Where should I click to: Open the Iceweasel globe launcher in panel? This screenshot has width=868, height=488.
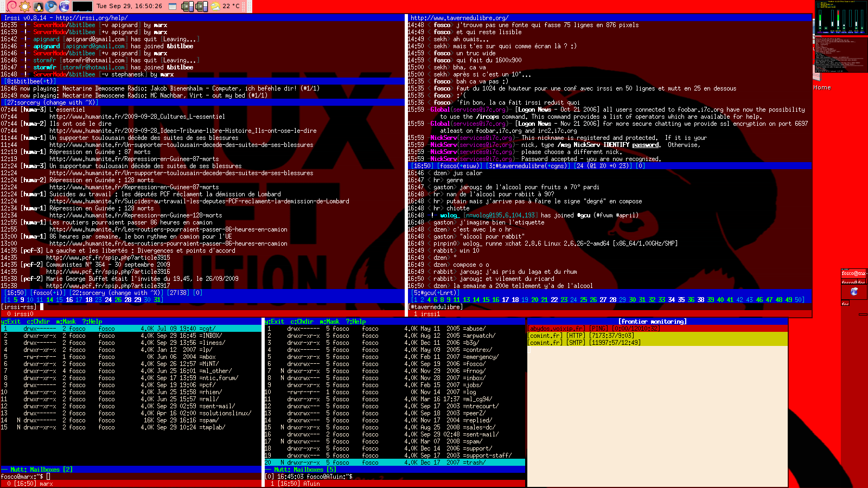65,7
